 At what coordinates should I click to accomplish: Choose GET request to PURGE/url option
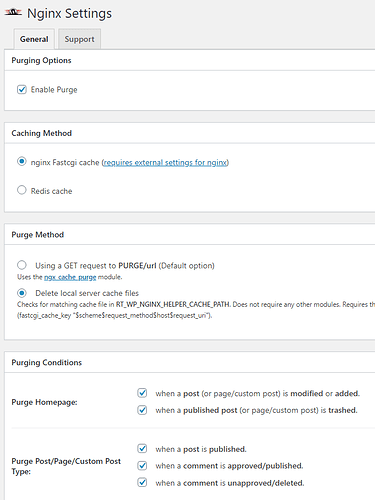tap(22, 265)
